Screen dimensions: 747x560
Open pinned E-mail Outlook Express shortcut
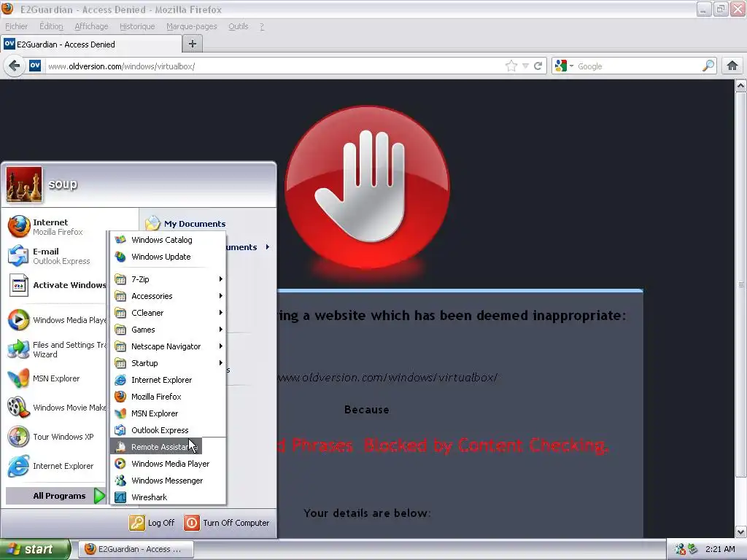[56, 256]
